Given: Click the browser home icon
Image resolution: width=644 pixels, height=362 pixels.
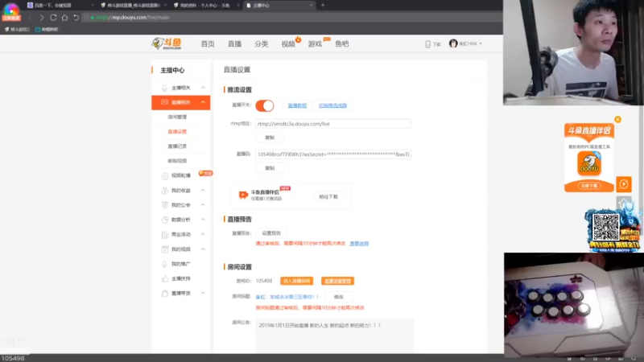Looking at the screenshot, I should [64, 18].
